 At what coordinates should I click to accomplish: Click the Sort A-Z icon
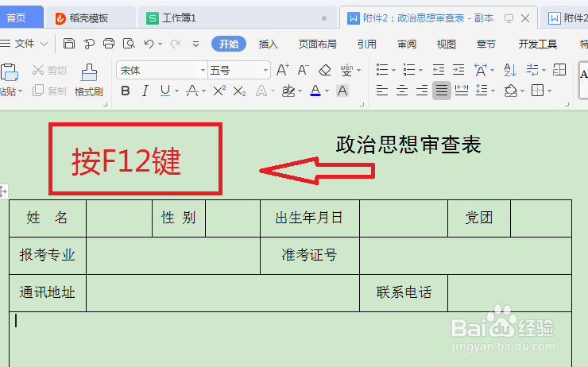point(510,70)
